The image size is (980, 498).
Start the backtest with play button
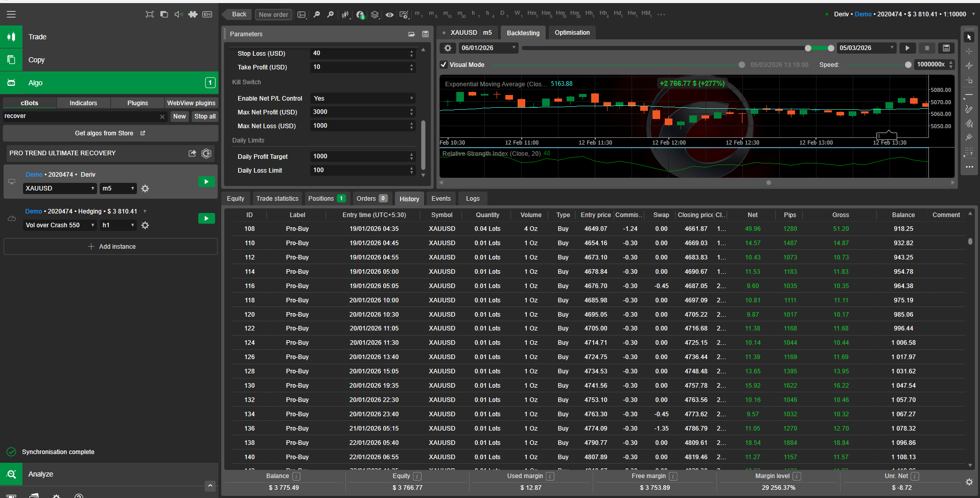click(x=907, y=48)
